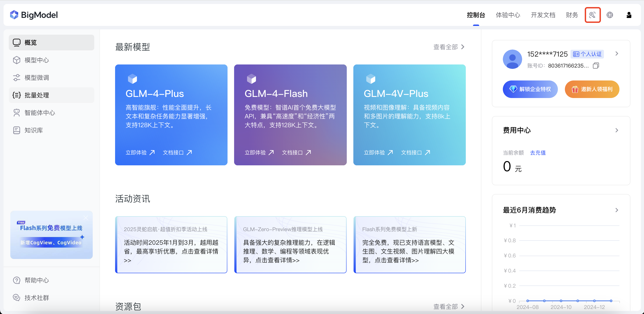
Task: Expand the 费用中心 panel arrow
Action: click(x=617, y=130)
